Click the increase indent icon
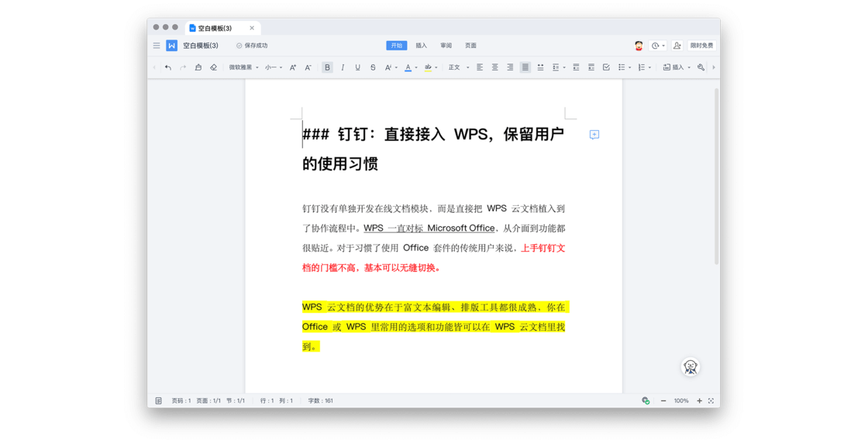Screen dimensions: 868x443 pos(591,67)
